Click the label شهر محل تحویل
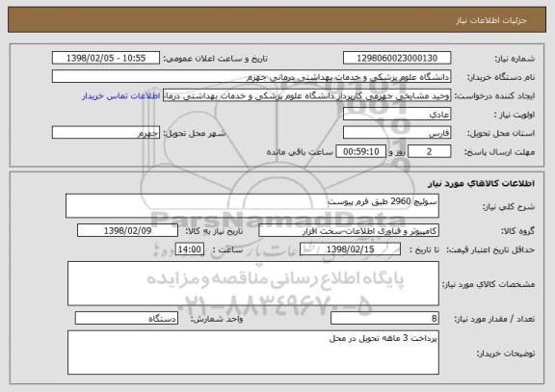Screen dimensions: 555x392 pyautogui.click(x=195, y=133)
